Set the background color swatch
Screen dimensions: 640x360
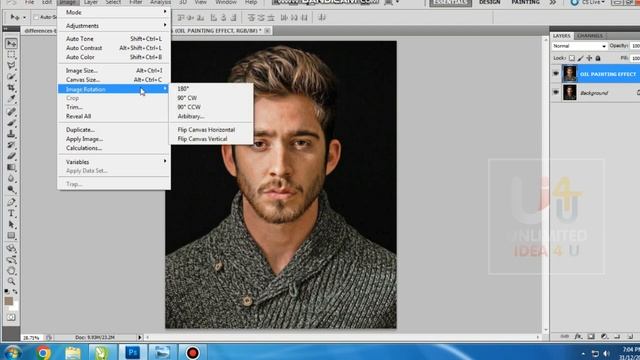pyautogui.click(x=15, y=307)
